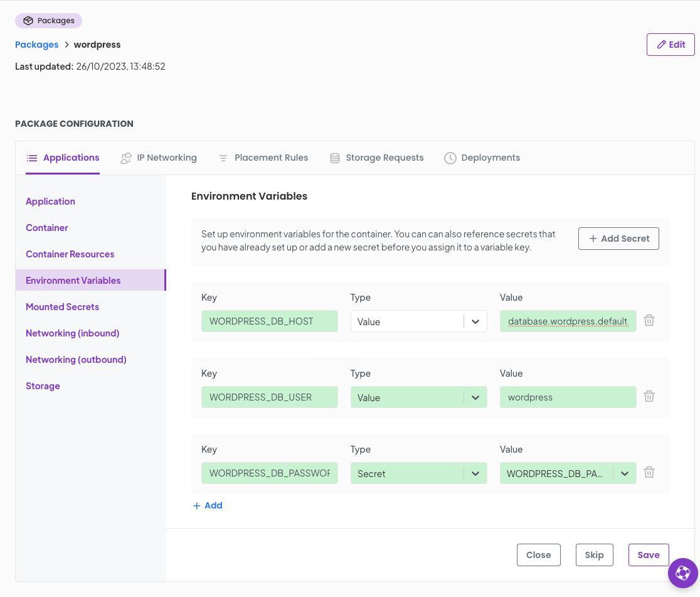Open the Placement Rules tab
Image resolution: width=700 pixels, height=597 pixels.
[x=263, y=158]
